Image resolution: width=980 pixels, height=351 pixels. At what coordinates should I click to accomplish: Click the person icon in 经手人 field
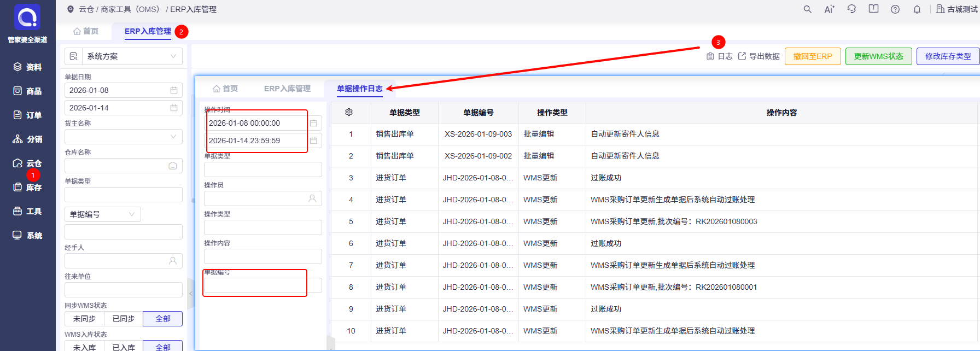pos(173,261)
